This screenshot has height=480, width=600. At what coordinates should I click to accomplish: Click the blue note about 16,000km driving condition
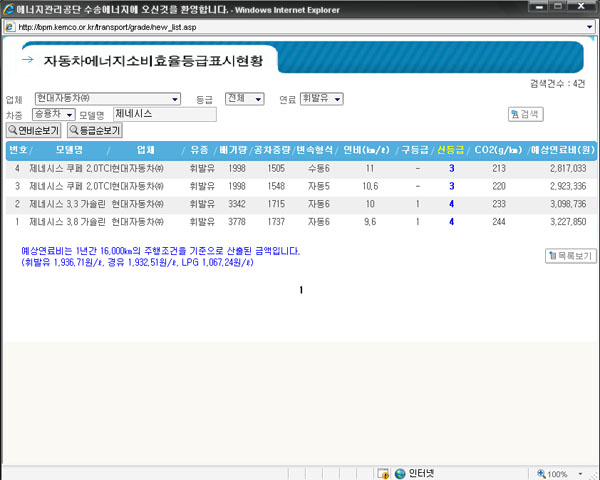[x=161, y=251]
